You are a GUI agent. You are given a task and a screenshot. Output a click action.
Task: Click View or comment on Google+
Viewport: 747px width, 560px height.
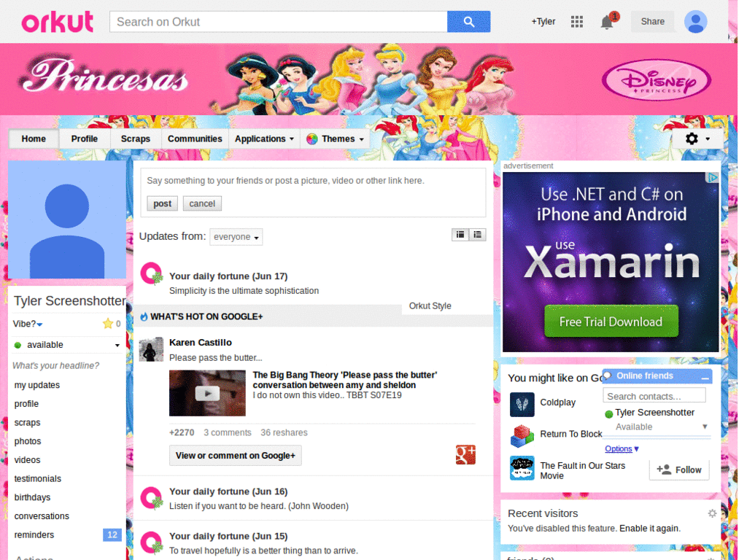click(236, 456)
